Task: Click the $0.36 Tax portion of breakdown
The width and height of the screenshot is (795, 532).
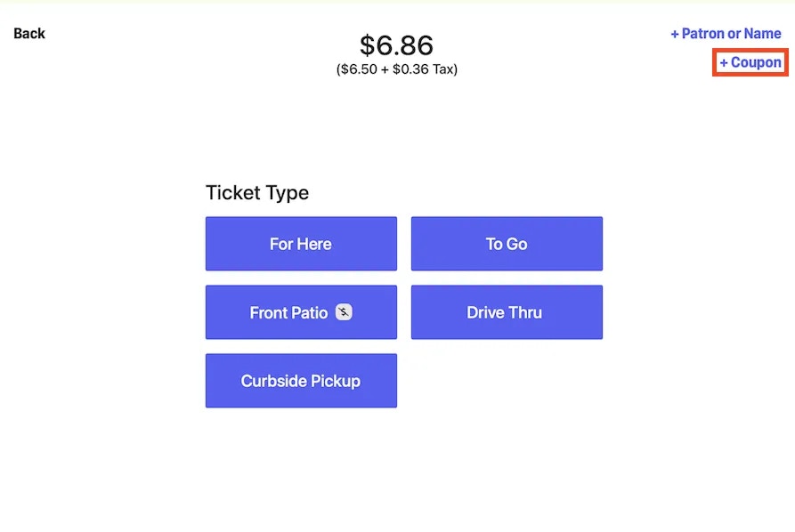Action: [423, 69]
